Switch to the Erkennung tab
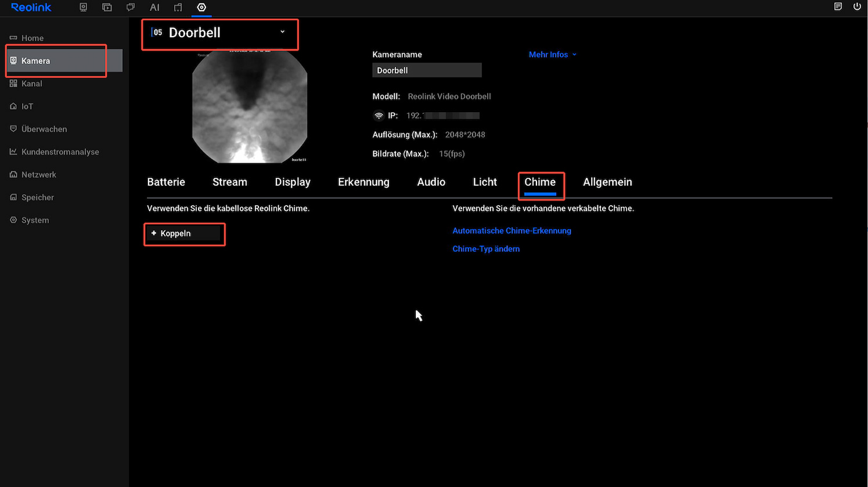 click(363, 182)
